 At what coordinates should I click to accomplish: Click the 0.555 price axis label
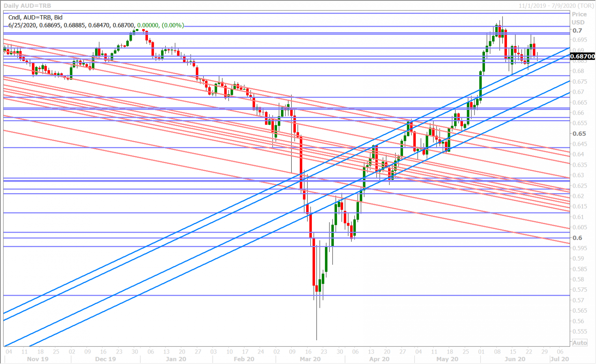click(579, 332)
